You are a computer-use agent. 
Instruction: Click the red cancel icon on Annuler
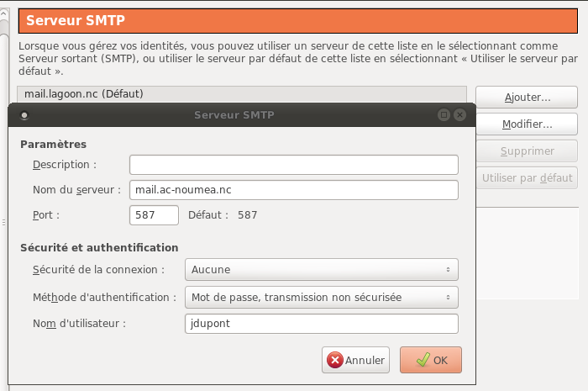coord(335,360)
